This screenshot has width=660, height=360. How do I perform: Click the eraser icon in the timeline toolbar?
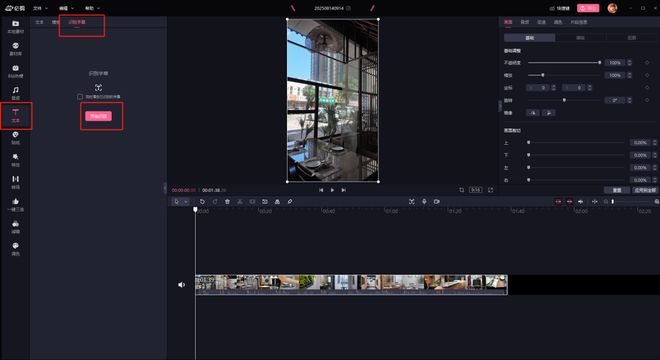coord(290,202)
